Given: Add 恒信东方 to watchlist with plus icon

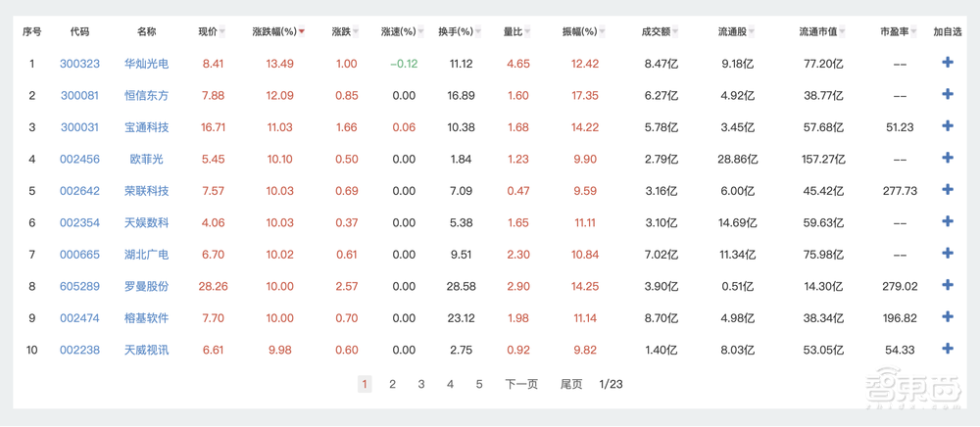Looking at the screenshot, I should (x=948, y=94).
